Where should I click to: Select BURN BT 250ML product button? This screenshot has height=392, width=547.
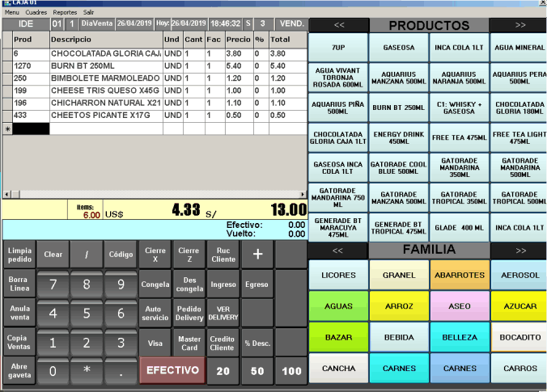pos(399,107)
